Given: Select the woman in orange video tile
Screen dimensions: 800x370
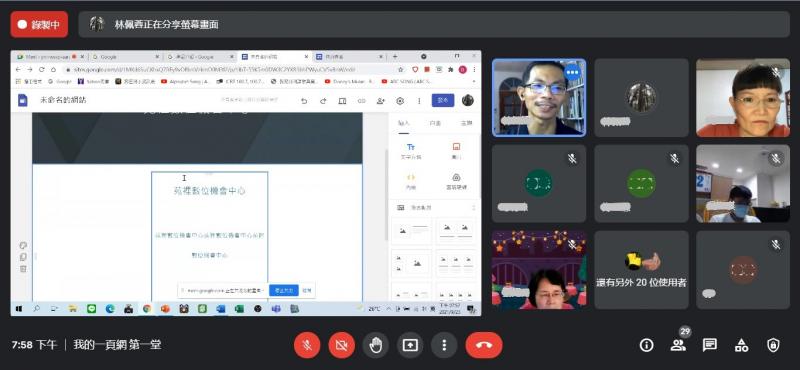Looking at the screenshot, I should coord(743,97).
